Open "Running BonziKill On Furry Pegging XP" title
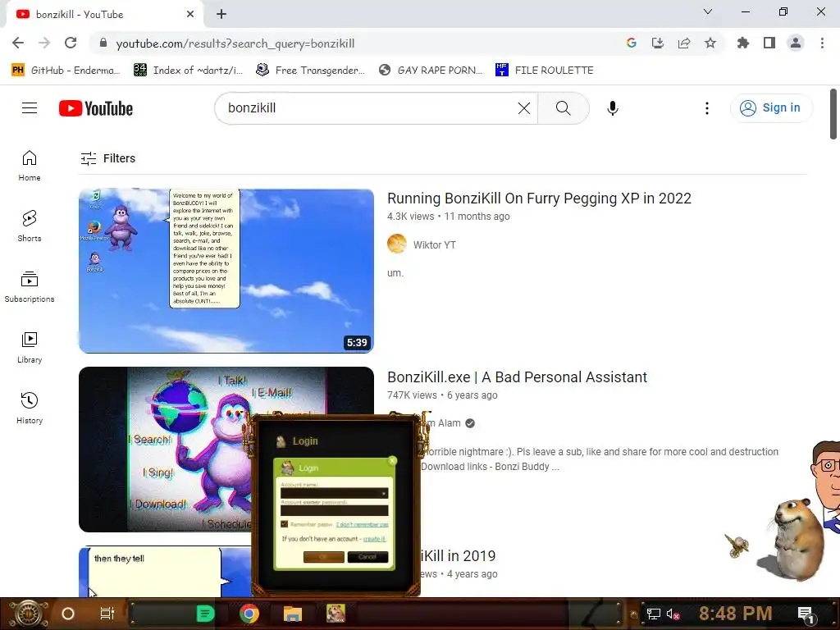The width and height of the screenshot is (840, 630). click(x=539, y=199)
